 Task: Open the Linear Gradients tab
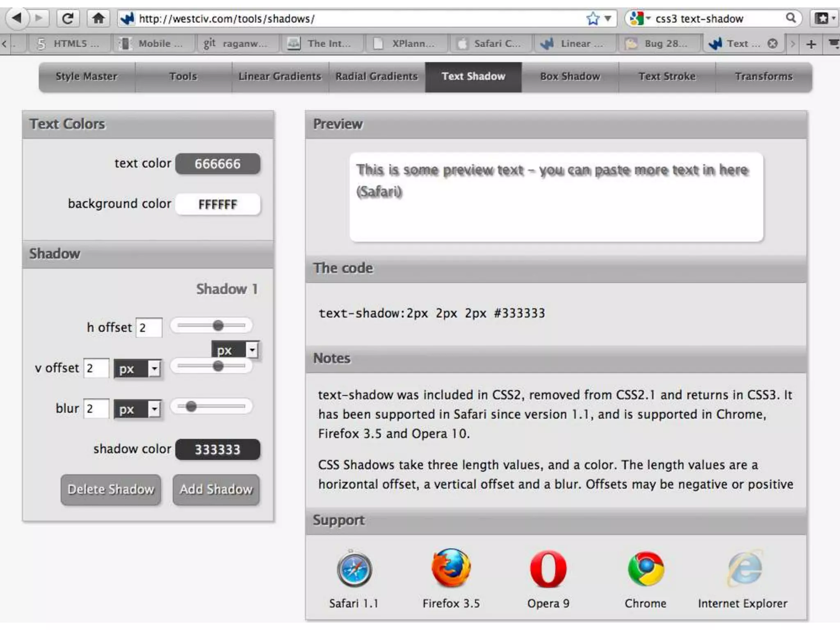pyautogui.click(x=280, y=77)
